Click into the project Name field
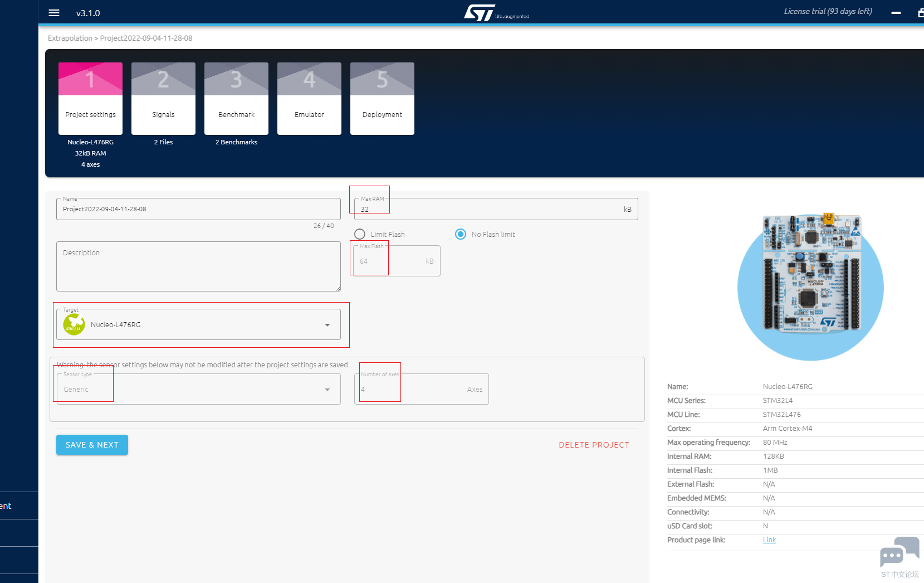 pyautogui.click(x=198, y=209)
